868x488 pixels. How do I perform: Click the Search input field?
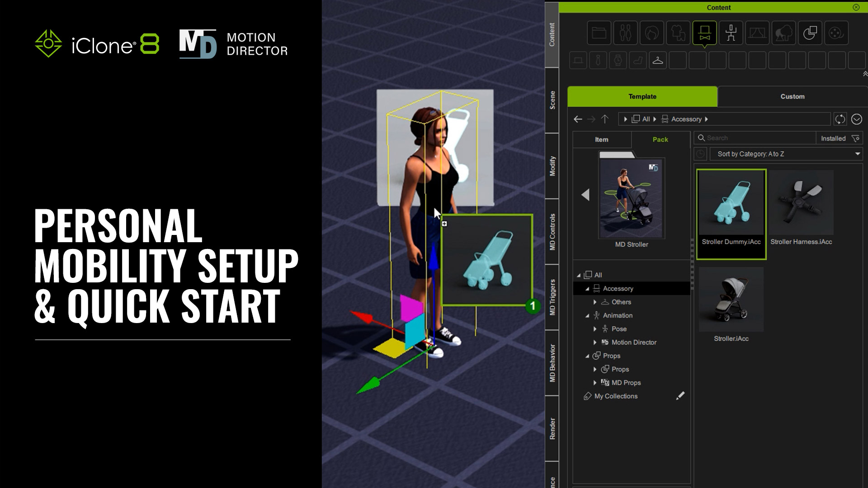(x=755, y=138)
